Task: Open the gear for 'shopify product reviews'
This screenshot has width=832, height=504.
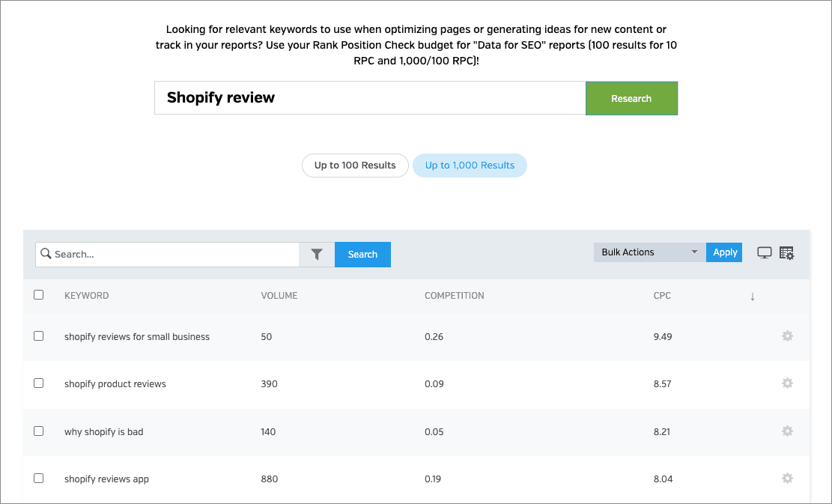Action: point(787,383)
